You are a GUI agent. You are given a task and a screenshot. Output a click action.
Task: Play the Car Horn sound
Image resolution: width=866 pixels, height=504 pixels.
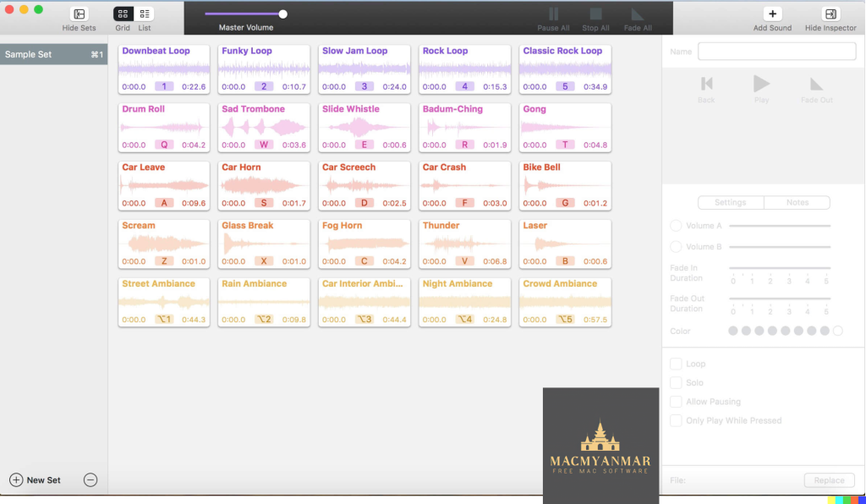click(264, 186)
